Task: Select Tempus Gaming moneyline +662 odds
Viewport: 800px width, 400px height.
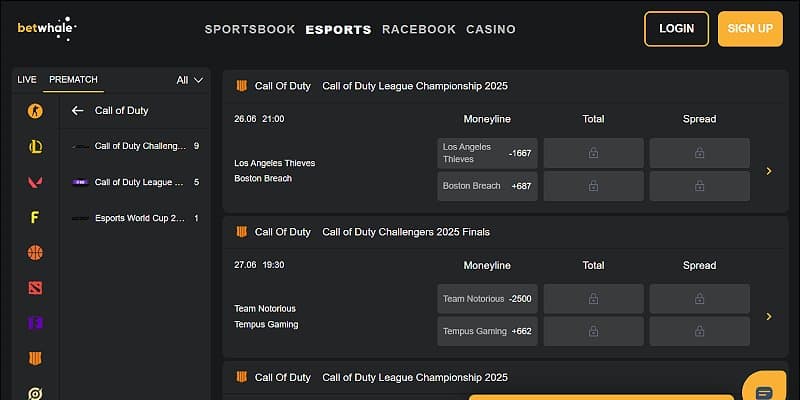Action: coord(487,331)
